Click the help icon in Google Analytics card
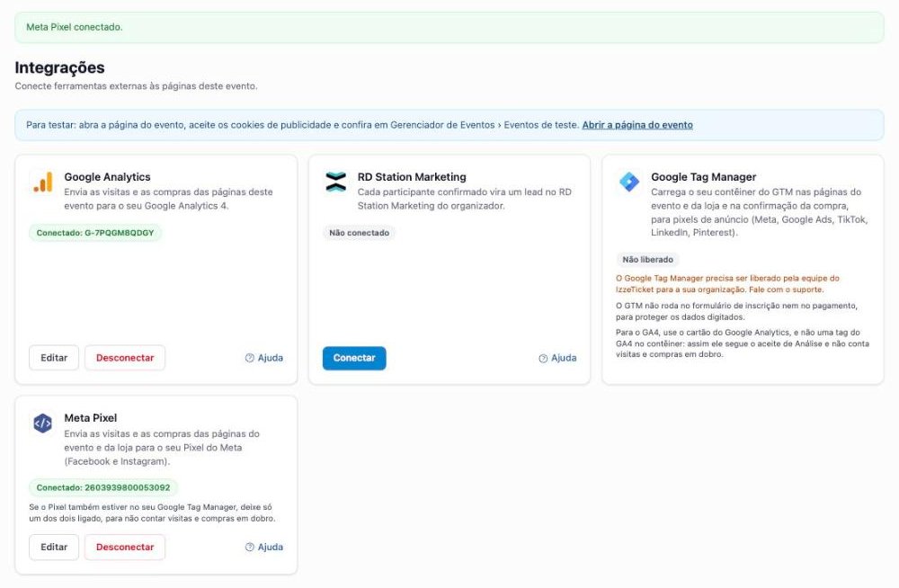899x588 pixels. pyautogui.click(x=249, y=358)
